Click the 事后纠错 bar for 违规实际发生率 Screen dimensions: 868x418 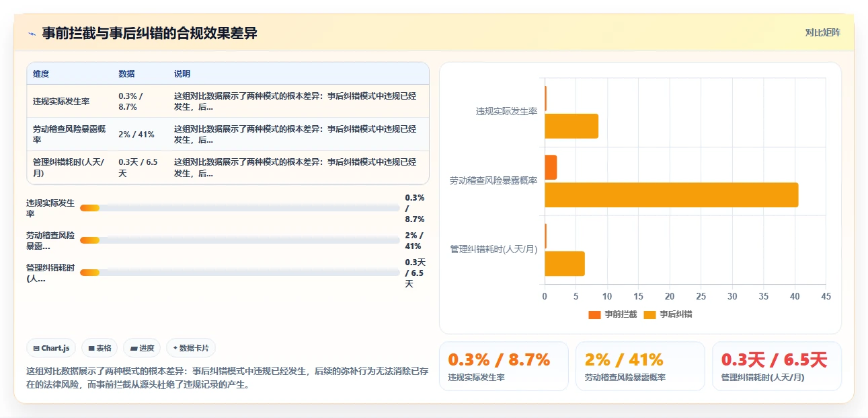point(571,126)
